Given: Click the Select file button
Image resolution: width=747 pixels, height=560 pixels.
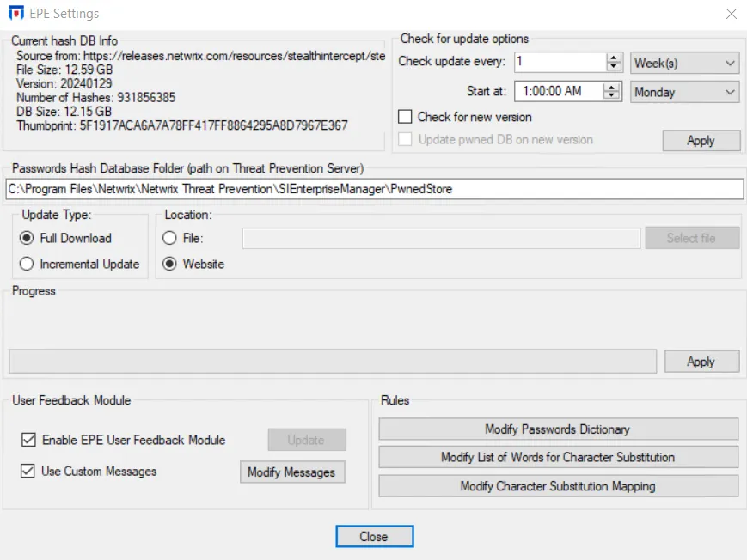Looking at the screenshot, I should (692, 238).
